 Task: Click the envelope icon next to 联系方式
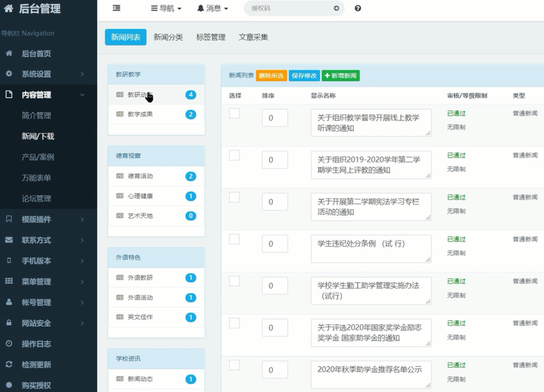pos(9,240)
